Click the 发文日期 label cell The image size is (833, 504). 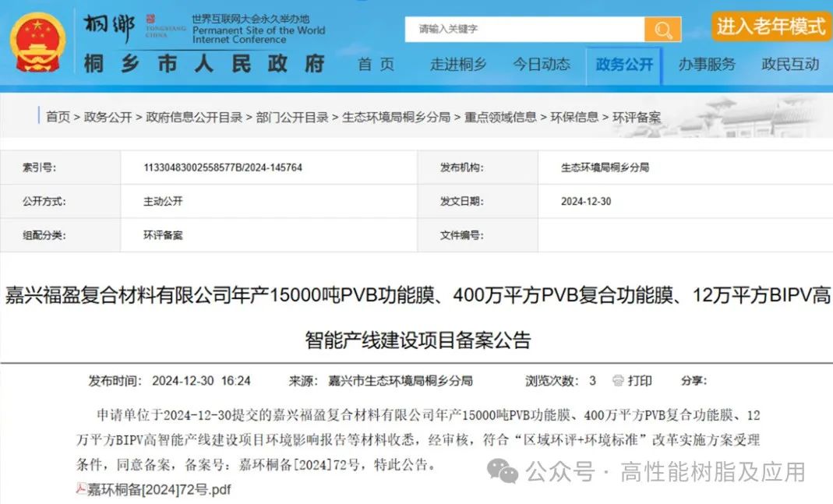pos(478,201)
